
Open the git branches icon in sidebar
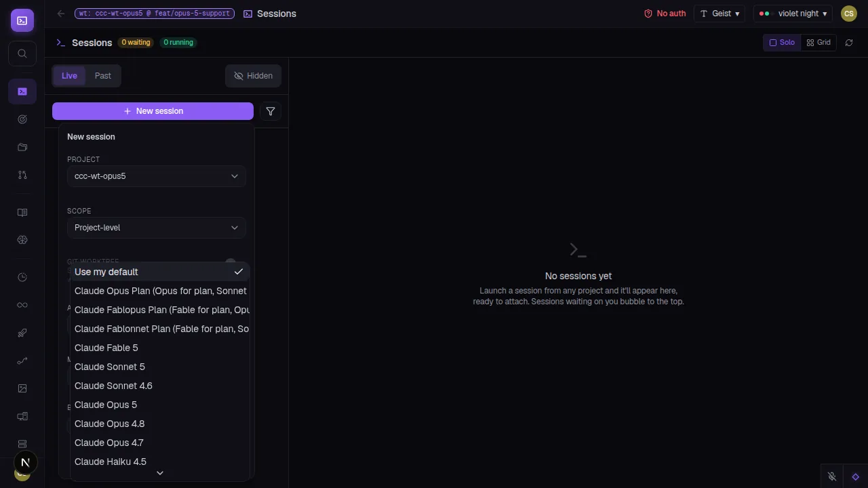[x=22, y=175]
